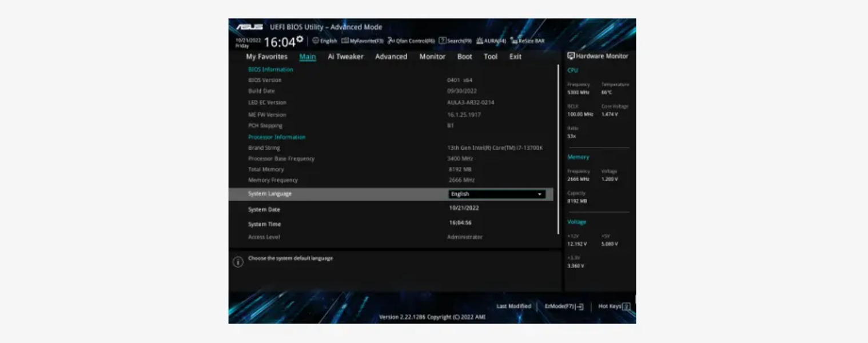Viewport: 868px width, 343px height.
Task: Click the build date value 09/30/2022
Action: point(462,91)
